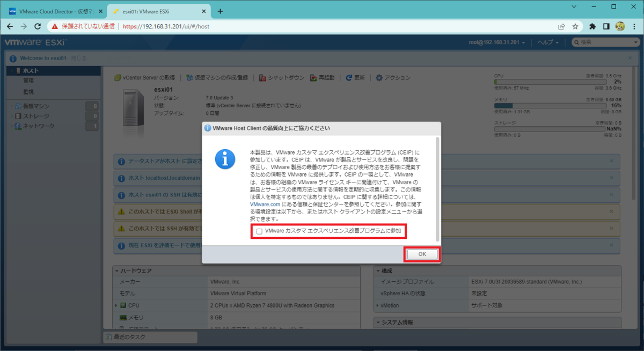
Task: Click ESXi-7.0U3f-20036589-standard image profile text
Action: pos(526,282)
